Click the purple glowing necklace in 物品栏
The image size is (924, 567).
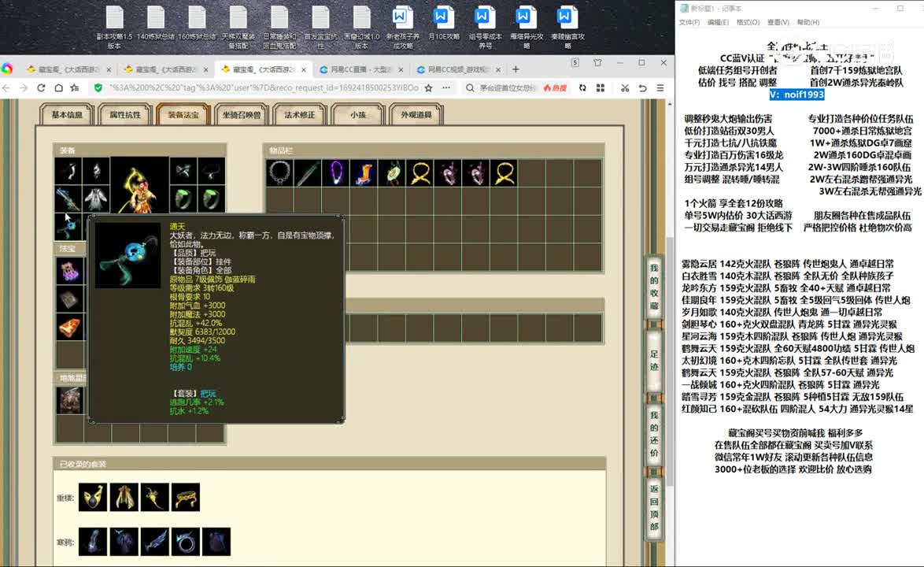tap(336, 173)
